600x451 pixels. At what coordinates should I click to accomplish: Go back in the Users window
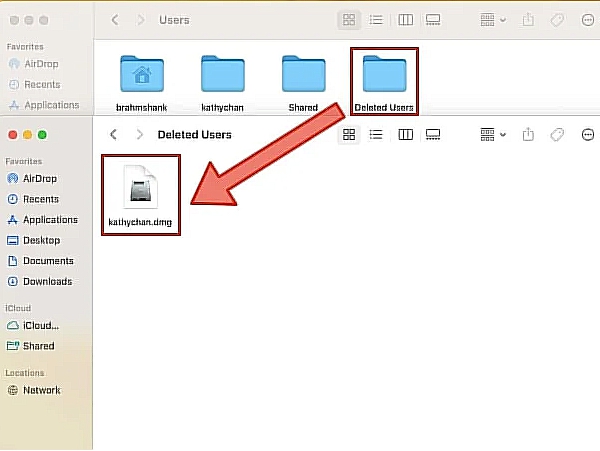point(115,20)
